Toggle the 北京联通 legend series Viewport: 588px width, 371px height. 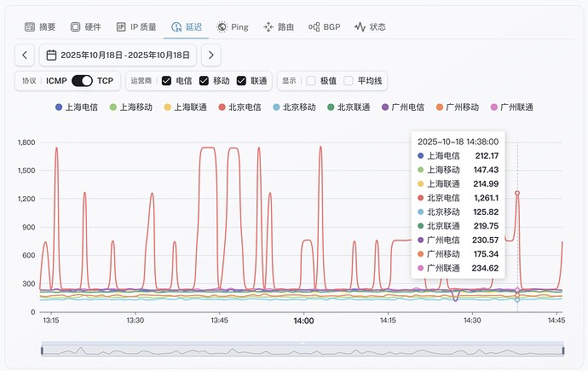(349, 107)
